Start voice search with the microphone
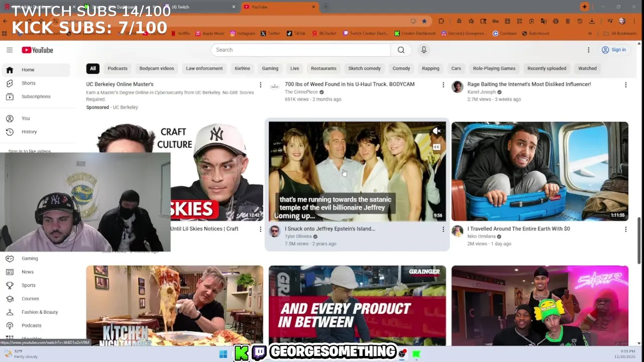The image size is (644, 362). (x=424, y=50)
